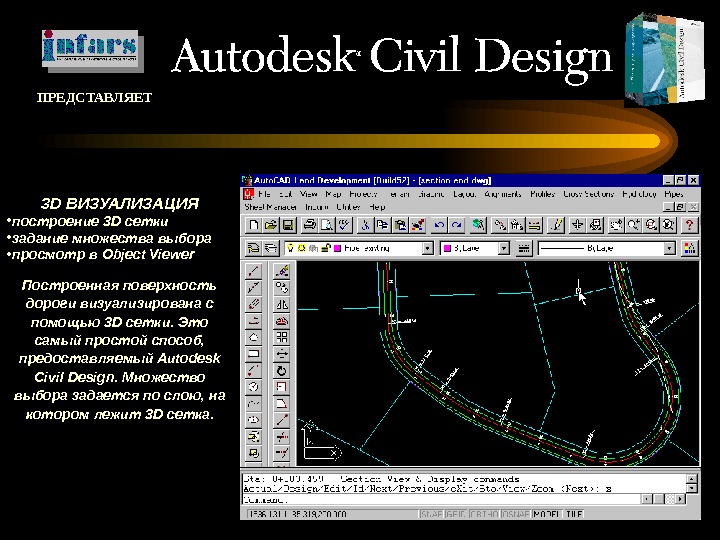Open Print Preview from the standard toolbar

coord(327,225)
